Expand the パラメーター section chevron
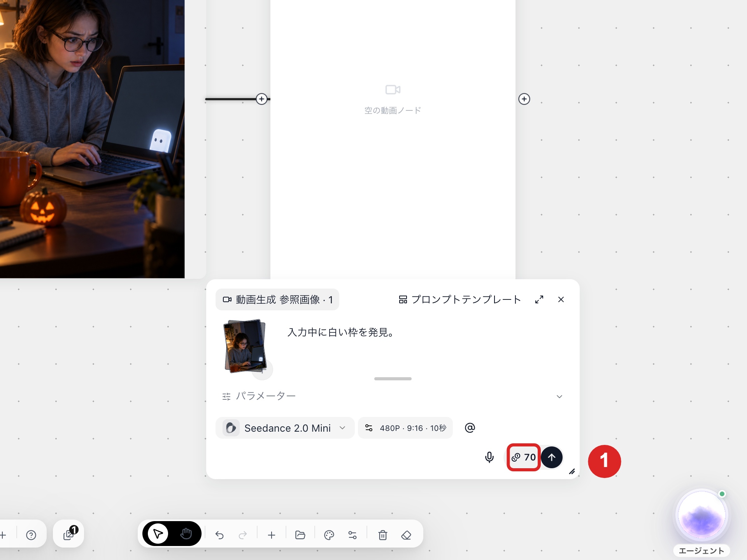Viewport: 747px width, 560px height. pos(559,397)
